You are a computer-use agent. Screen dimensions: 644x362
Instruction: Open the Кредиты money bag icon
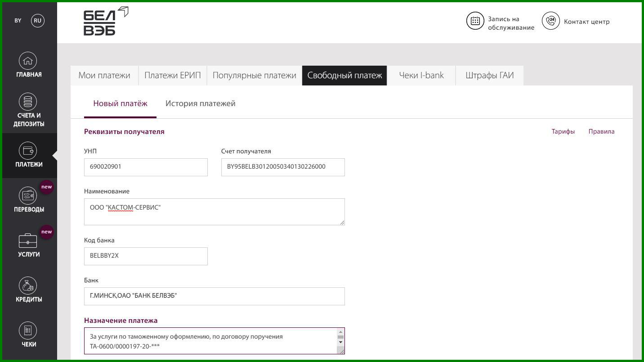click(28, 286)
